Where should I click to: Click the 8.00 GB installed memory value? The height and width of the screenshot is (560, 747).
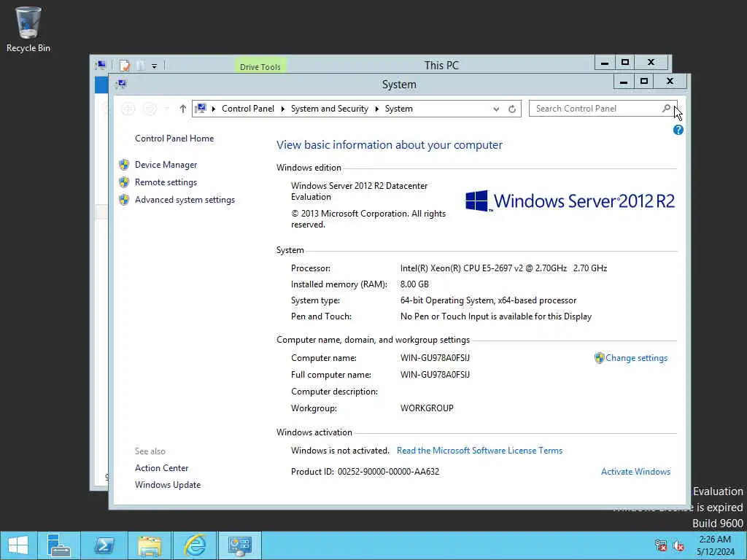(x=414, y=284)
